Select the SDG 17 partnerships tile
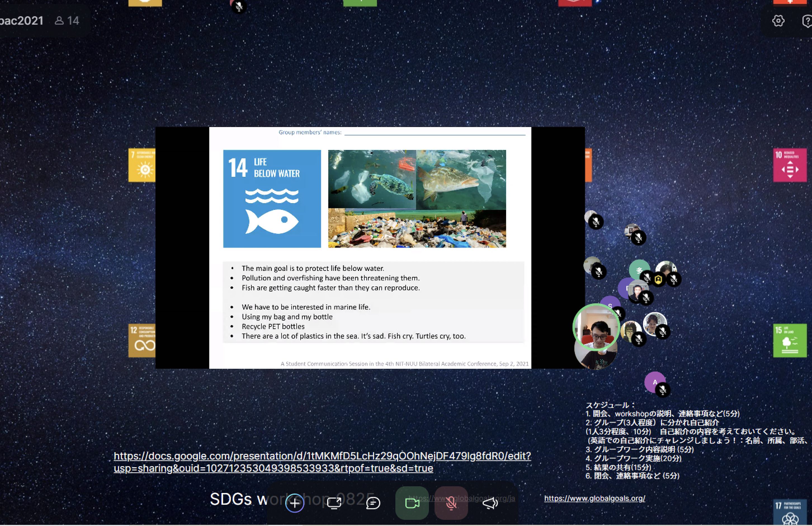Viewport: 812px width, 526px height. coord(790,512)
